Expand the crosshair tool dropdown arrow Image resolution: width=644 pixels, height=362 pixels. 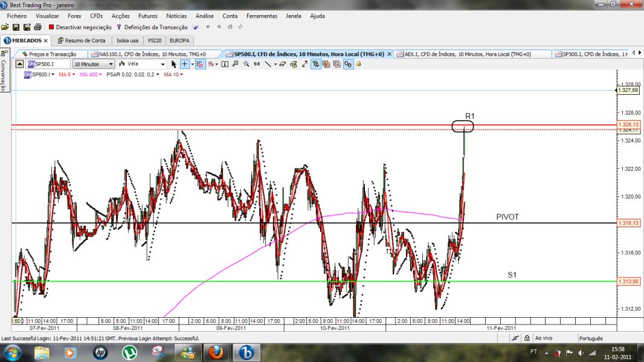(x=192, y=65)
